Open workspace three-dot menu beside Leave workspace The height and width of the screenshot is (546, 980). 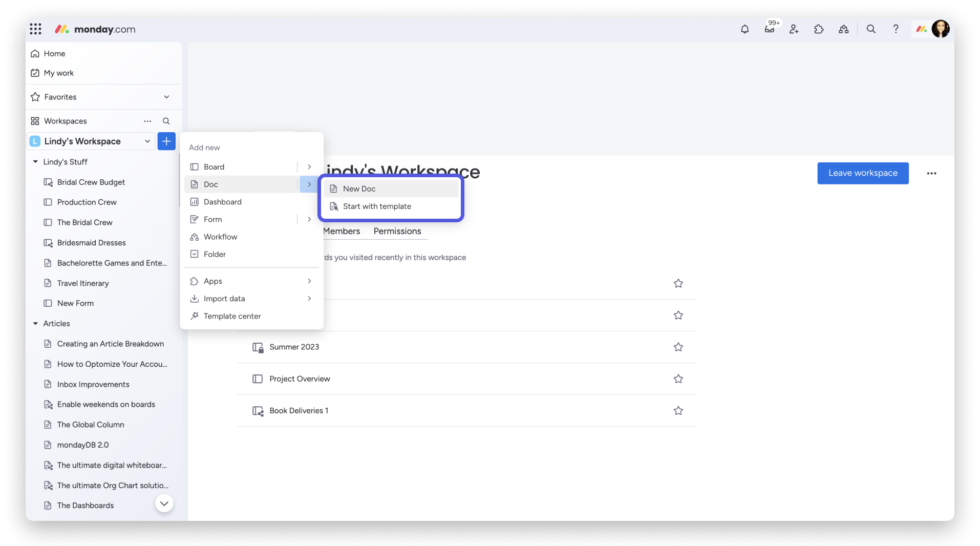[931, 173]
